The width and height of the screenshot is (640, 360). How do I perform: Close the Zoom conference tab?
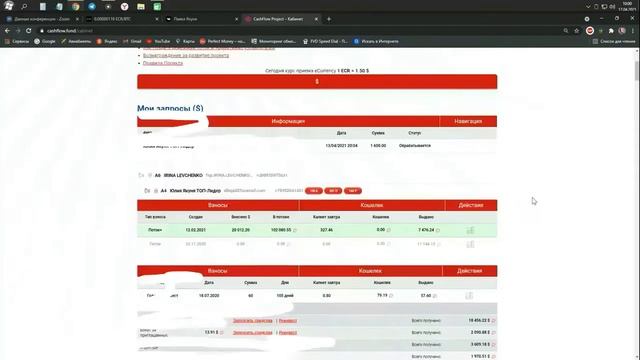coord(77,19)
